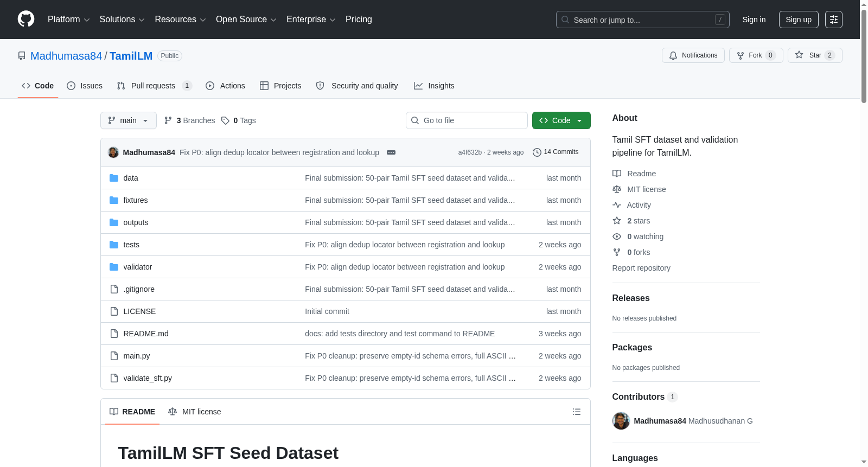The image size is (868, 467).
Task: Open the main branch selector dropdown
Action: [129, 120]
